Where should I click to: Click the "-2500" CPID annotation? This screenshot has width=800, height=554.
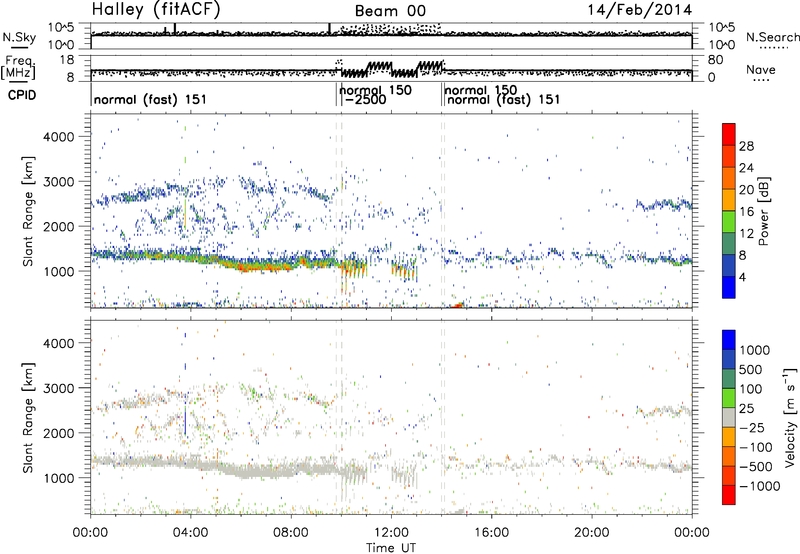(x=365, y=99)
